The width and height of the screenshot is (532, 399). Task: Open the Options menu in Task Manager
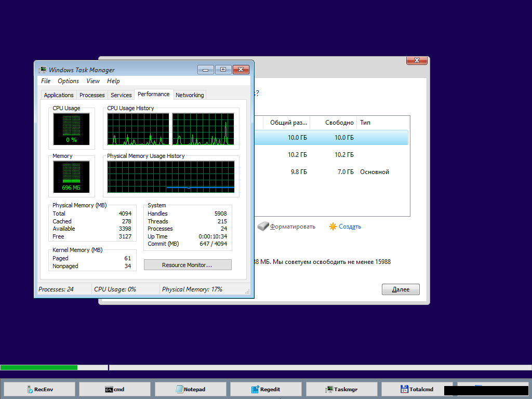click(x=68, y=81)
